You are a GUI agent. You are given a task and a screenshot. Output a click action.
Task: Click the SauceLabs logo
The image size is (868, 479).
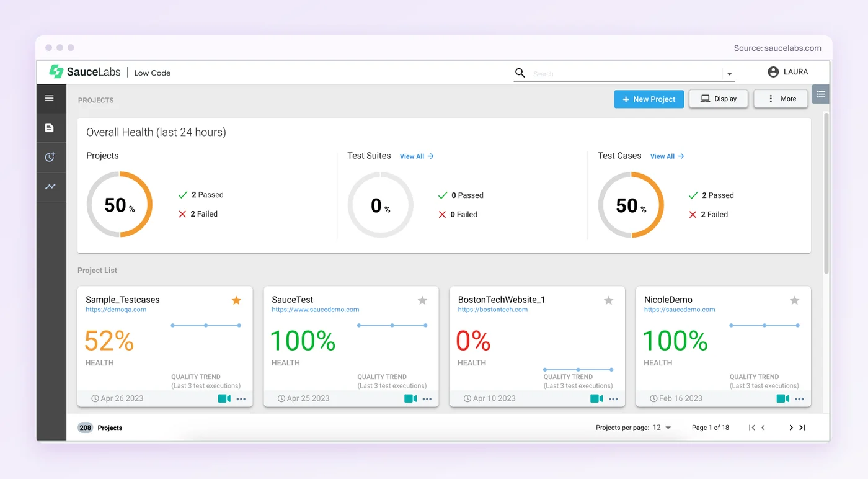(x=85, y=72)
